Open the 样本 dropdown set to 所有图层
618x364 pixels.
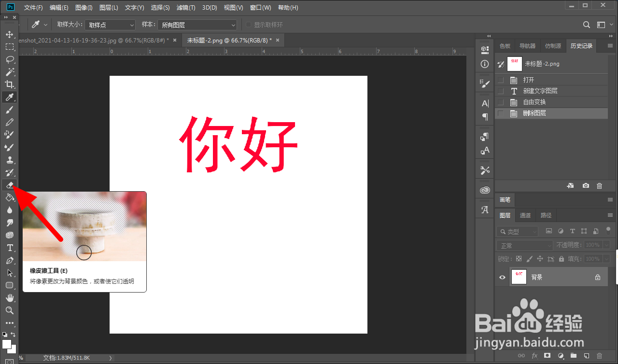point(197,25)
